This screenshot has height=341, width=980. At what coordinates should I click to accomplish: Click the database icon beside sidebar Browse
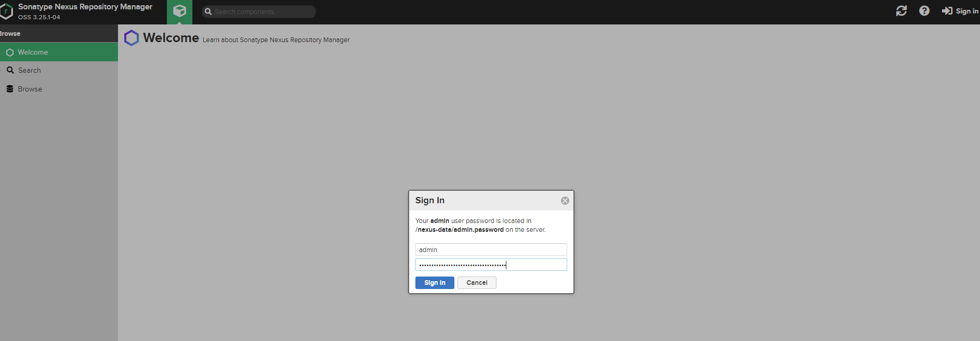(10, 89)
